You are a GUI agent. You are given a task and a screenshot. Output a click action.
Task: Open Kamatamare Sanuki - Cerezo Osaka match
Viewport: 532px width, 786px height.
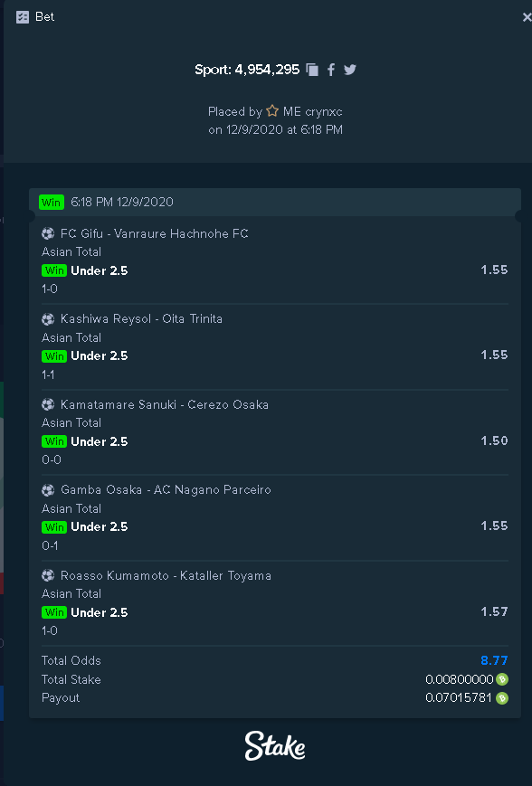click(x=165, y=404)
